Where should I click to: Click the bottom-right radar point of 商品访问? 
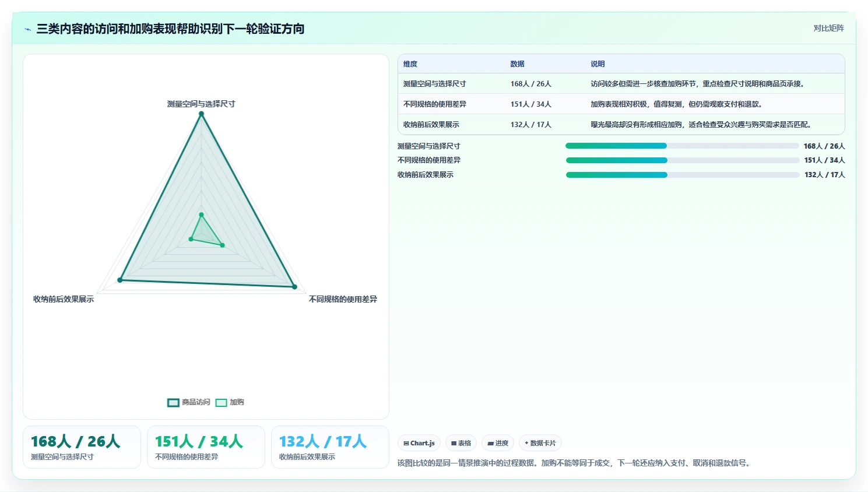pos(294,287)
